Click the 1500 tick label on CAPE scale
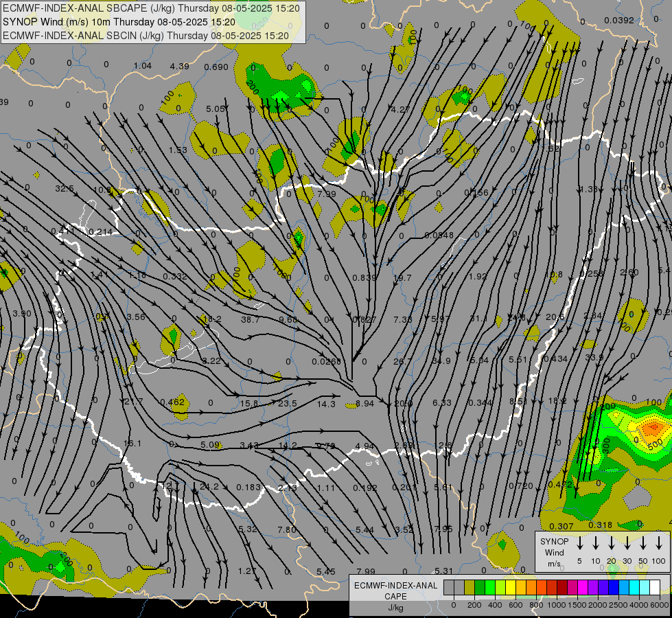Viewport: 672px width, 618px height. 577,605
